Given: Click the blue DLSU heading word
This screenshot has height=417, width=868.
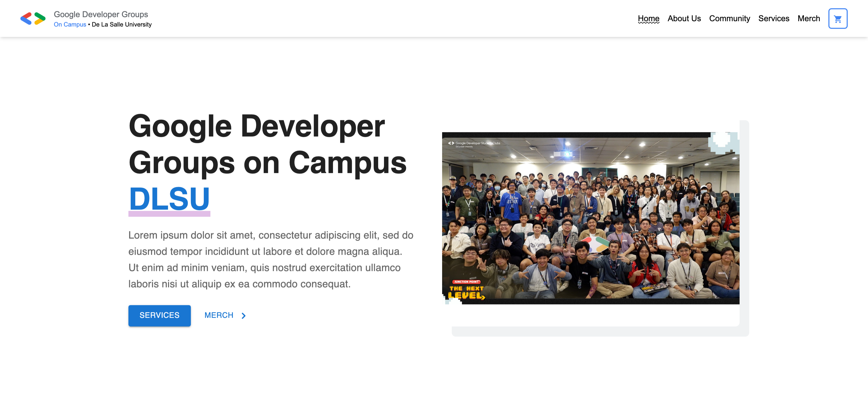Looking at the screenshot, I should tap(169, 199).
